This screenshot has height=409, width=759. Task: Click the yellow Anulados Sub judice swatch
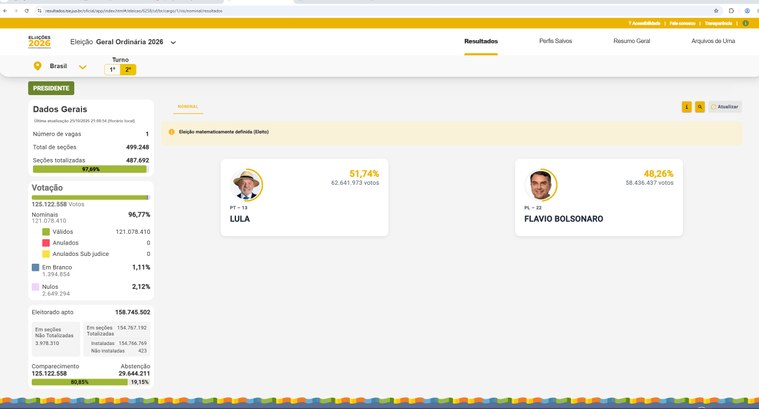46,254
